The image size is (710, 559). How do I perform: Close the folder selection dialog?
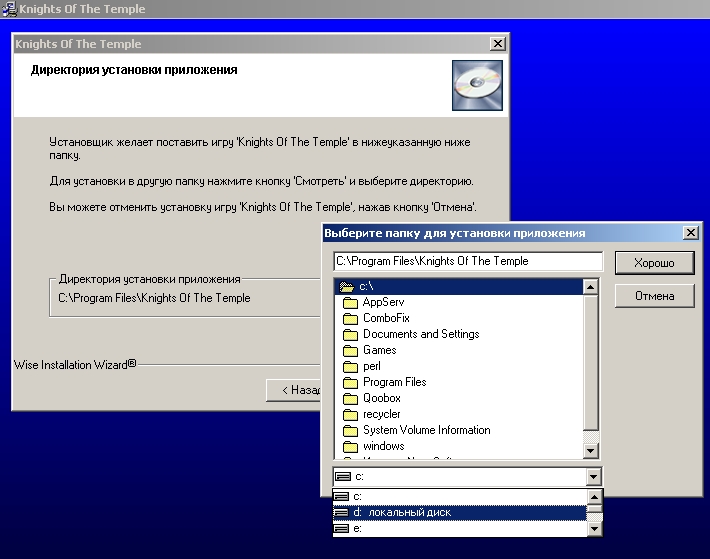(x=690, y=233)
